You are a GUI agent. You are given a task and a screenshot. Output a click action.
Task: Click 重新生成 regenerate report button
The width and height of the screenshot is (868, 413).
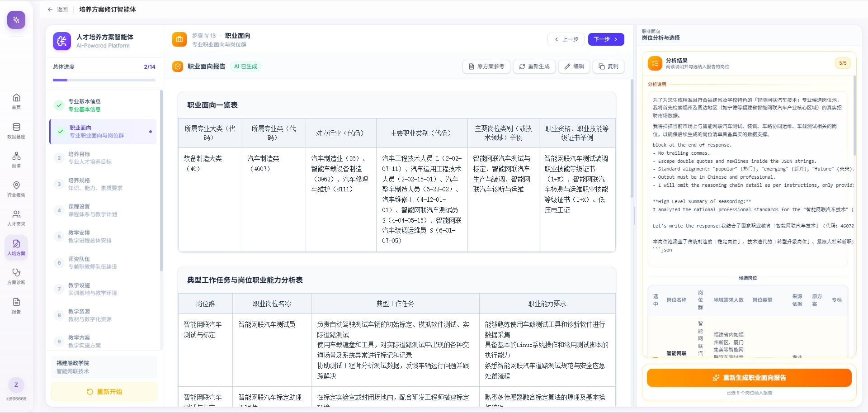click(534, 66)
